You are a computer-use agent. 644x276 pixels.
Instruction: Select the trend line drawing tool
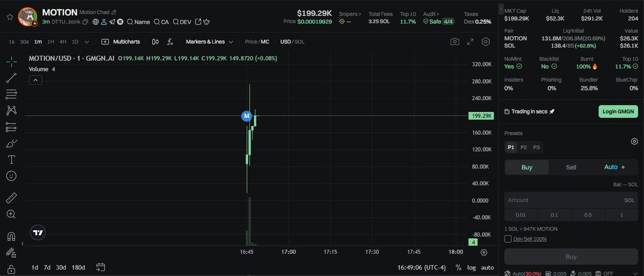pyautogui.click(x=11, y=78)
